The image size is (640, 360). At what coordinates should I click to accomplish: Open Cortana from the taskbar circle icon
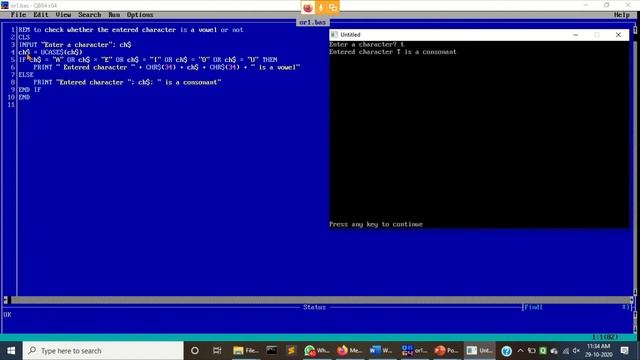click(195, 351)
